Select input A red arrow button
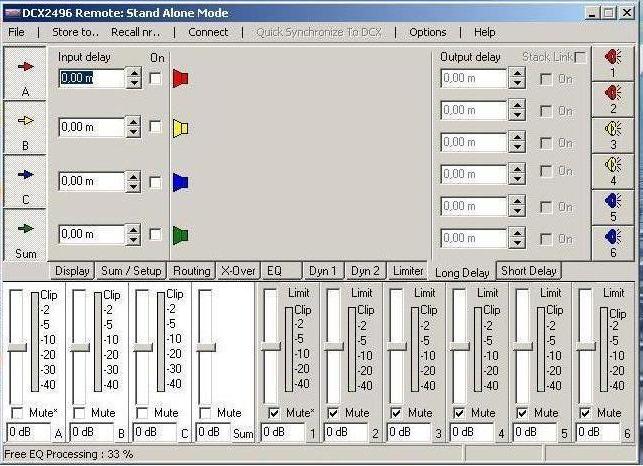Image resolution: width=643 pixels, height=466 pixels. coord(25,74)
